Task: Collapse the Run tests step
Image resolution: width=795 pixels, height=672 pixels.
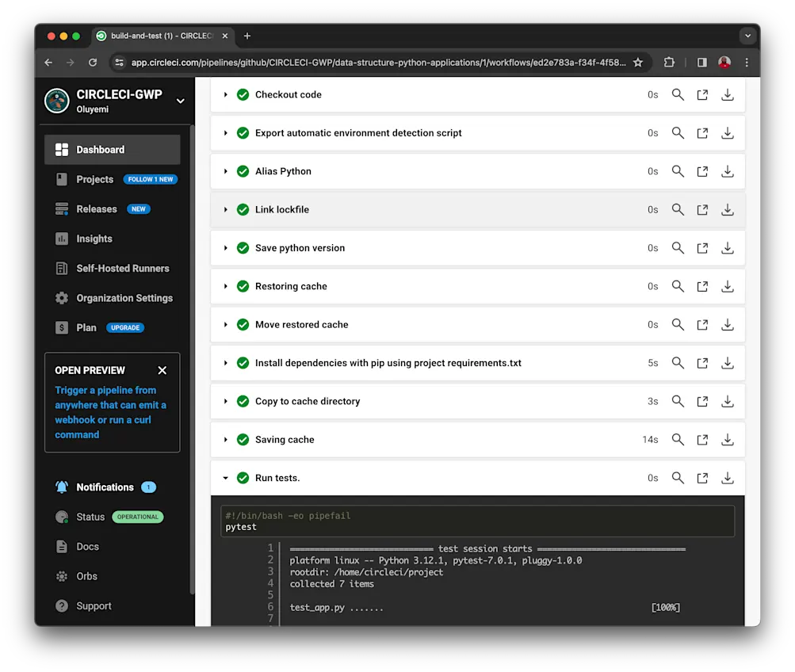Action: (x=225, y=478)
